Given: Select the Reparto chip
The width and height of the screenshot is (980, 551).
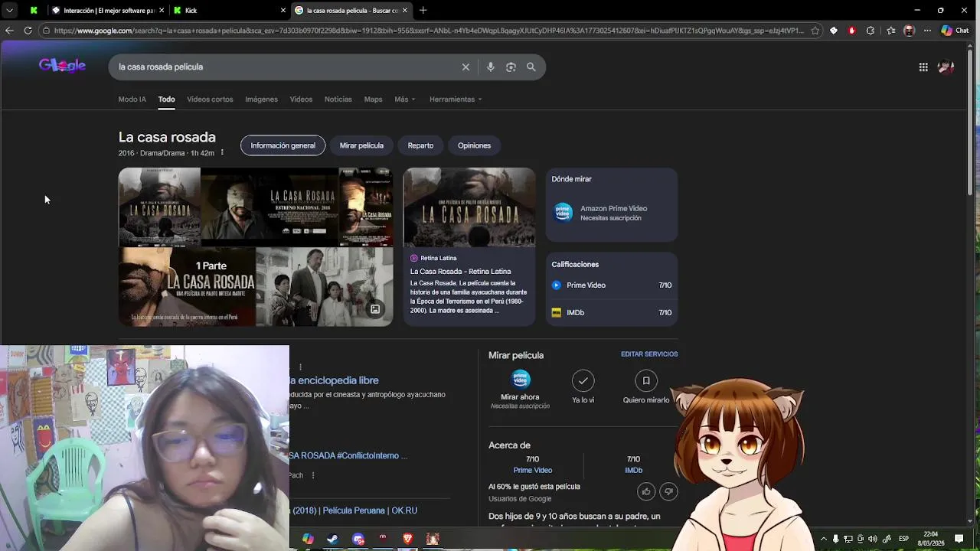Looking at the screenshot, I should (x=420, y=145).
